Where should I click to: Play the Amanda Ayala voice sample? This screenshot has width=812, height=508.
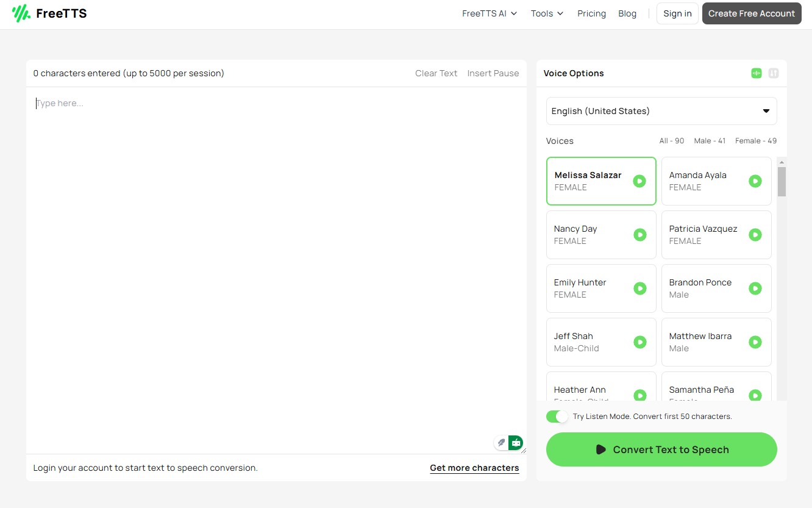(755, 181)
